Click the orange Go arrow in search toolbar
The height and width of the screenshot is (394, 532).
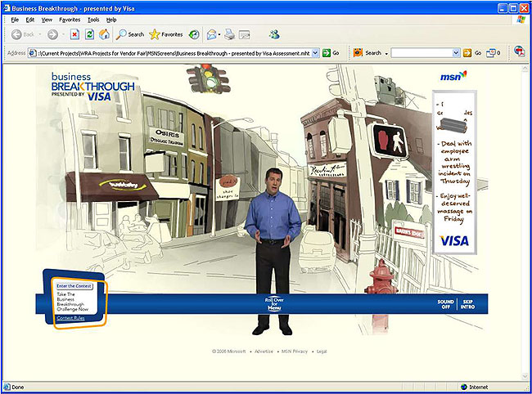(467, 53)
